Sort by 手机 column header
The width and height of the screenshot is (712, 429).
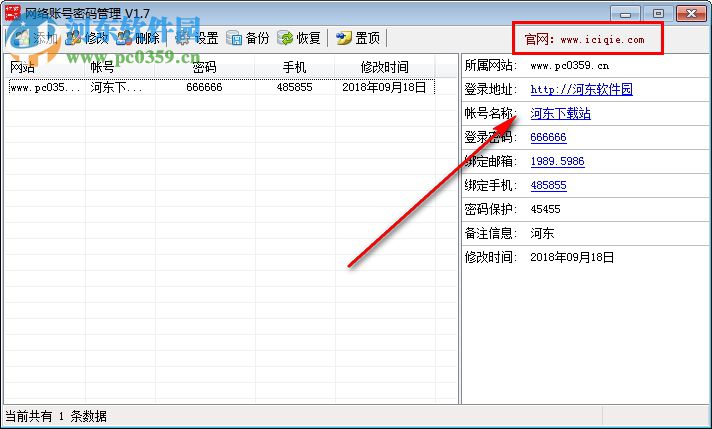tap(294, 67)
